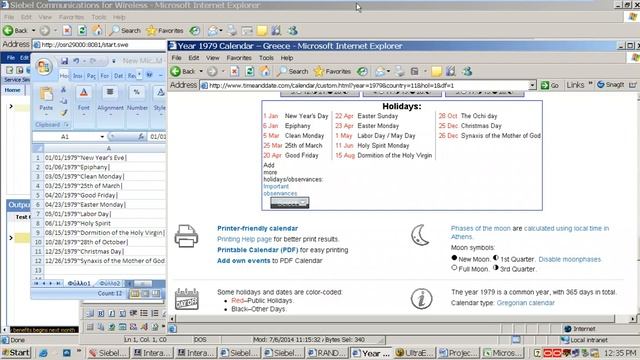Screen dimensions: 640x360
Task: Click the Calendar page horizontal scrollbar
Action: (x=394, y=318)
